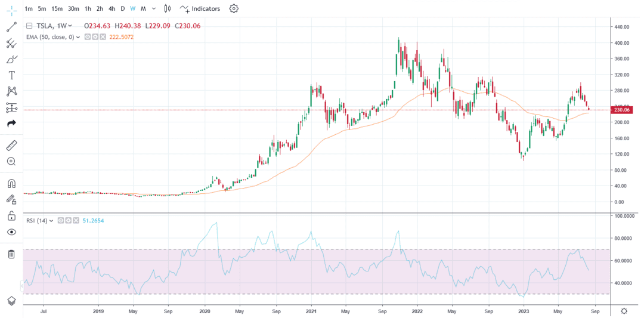Screen dimensions: 644x318
Task: Expand the EMA (50, close, 0) legend menu
Action: 78,37
